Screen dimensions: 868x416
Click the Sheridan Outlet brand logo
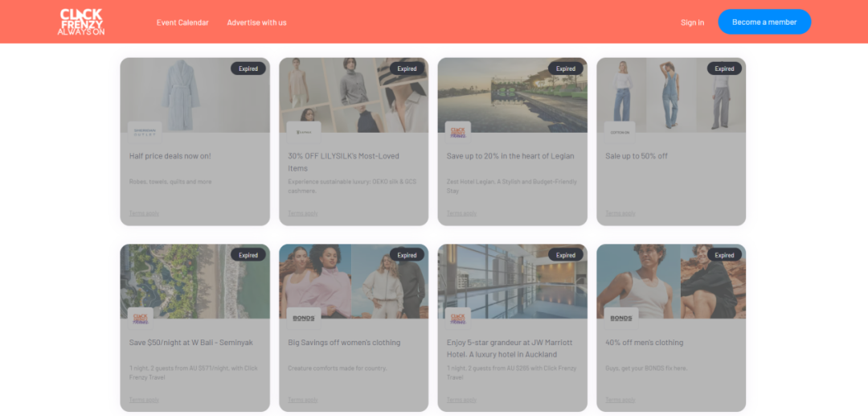145,132
